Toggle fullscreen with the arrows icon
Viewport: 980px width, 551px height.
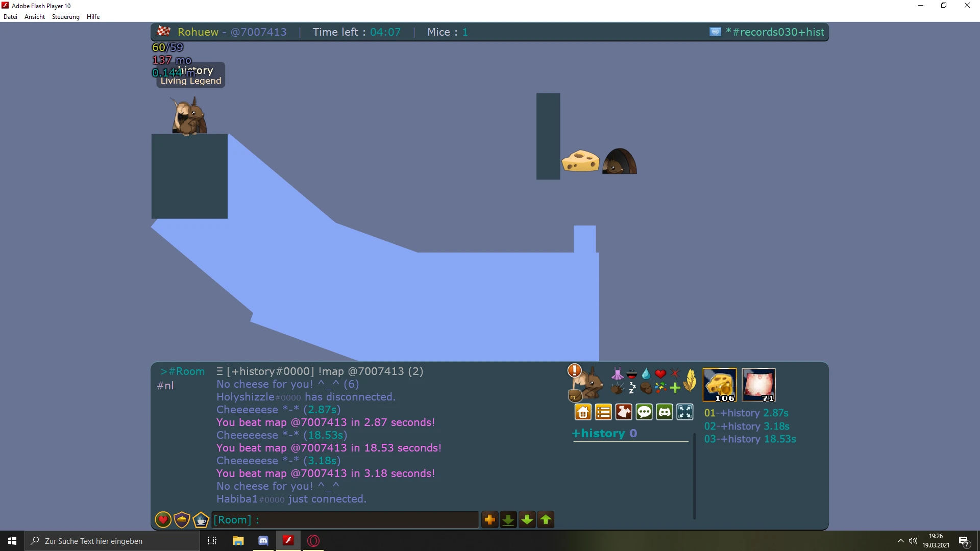pos(685,412)
